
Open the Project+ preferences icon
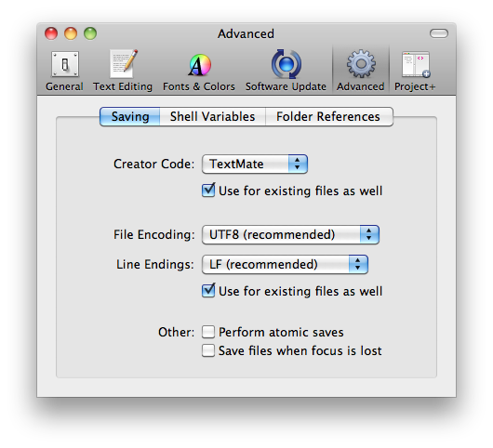(x=416, y=65)
